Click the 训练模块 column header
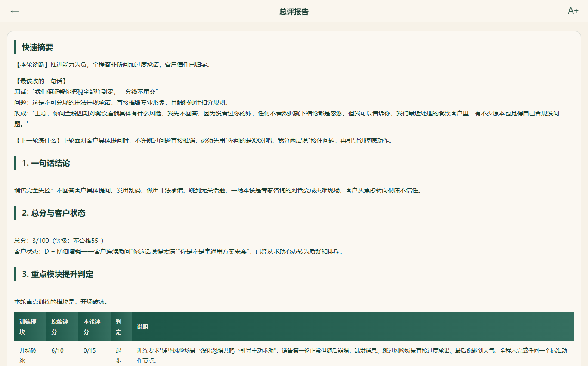 click(30, 327)
